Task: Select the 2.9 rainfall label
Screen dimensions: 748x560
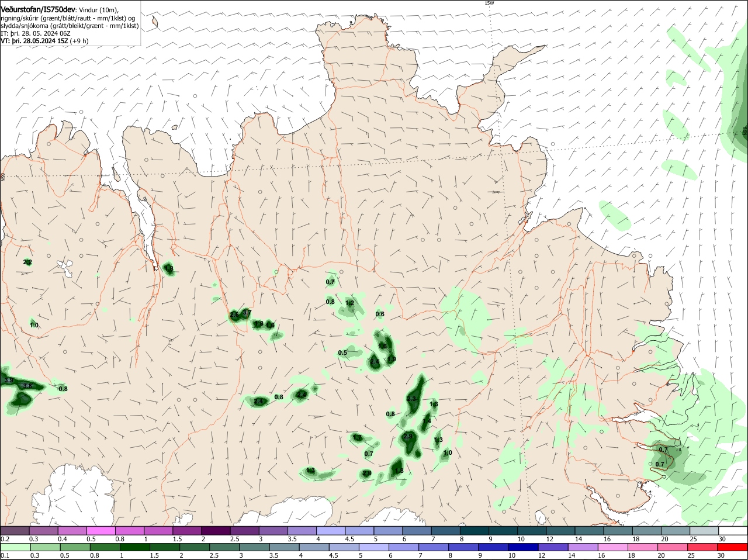Action: 408,436
